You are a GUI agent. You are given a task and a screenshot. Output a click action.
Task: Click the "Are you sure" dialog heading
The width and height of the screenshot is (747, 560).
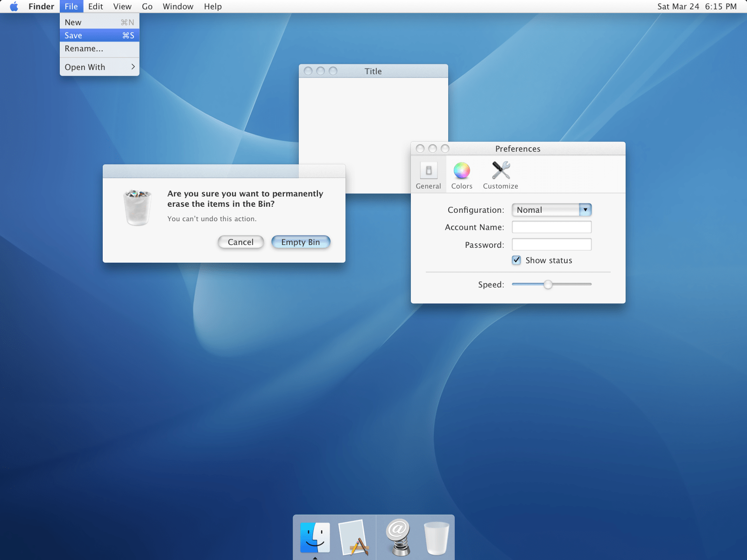[x=245, y=199]
